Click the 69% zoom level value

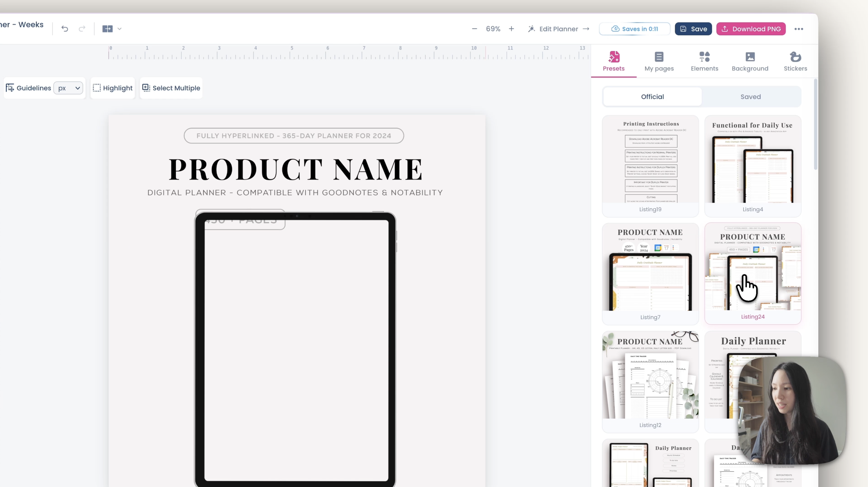coord(493,29)
